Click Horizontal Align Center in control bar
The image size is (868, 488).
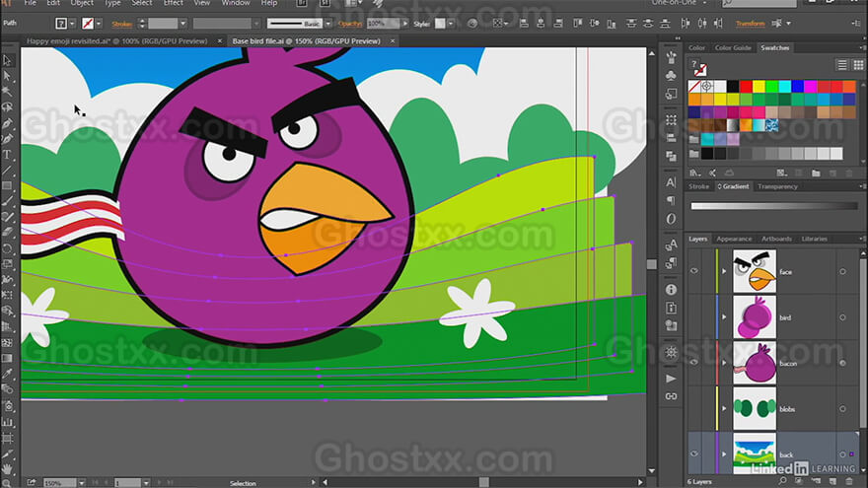click(541, 24)
